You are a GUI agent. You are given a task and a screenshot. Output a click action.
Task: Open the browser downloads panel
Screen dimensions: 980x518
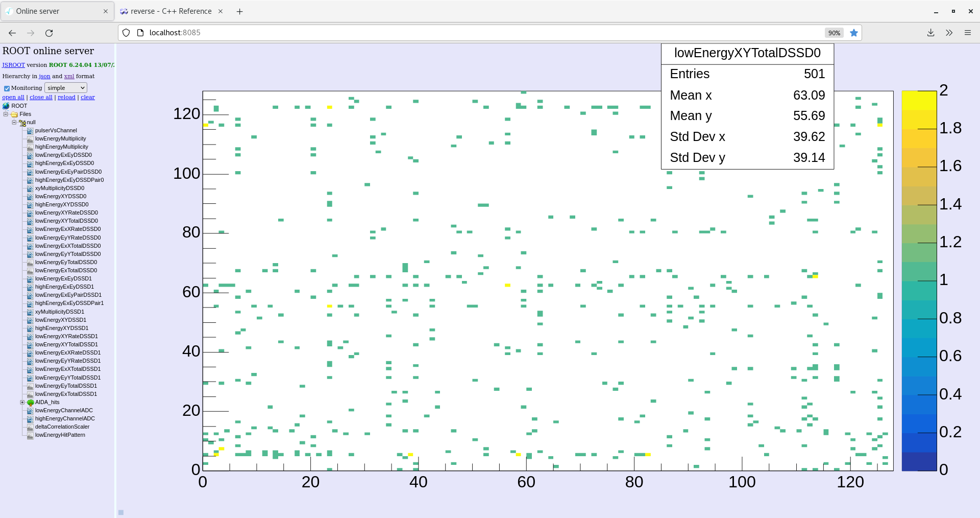(931, 33)
